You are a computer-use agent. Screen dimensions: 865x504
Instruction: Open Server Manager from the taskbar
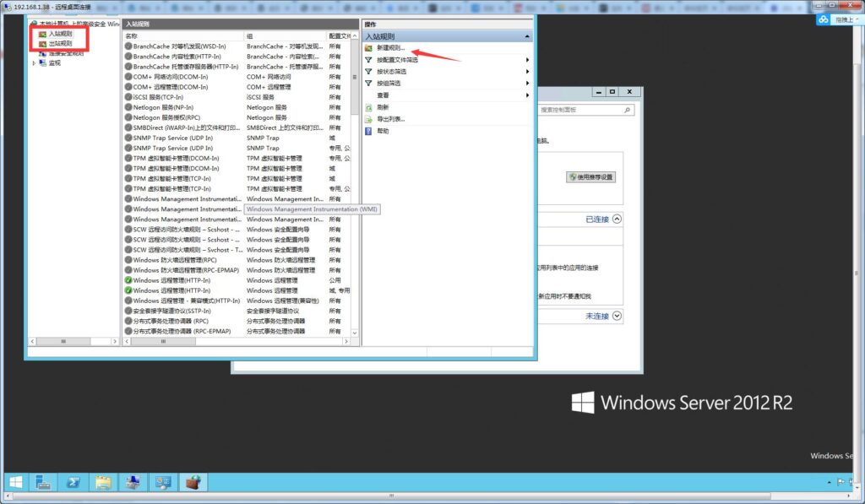pyautogui.click(x=43, y=483)
